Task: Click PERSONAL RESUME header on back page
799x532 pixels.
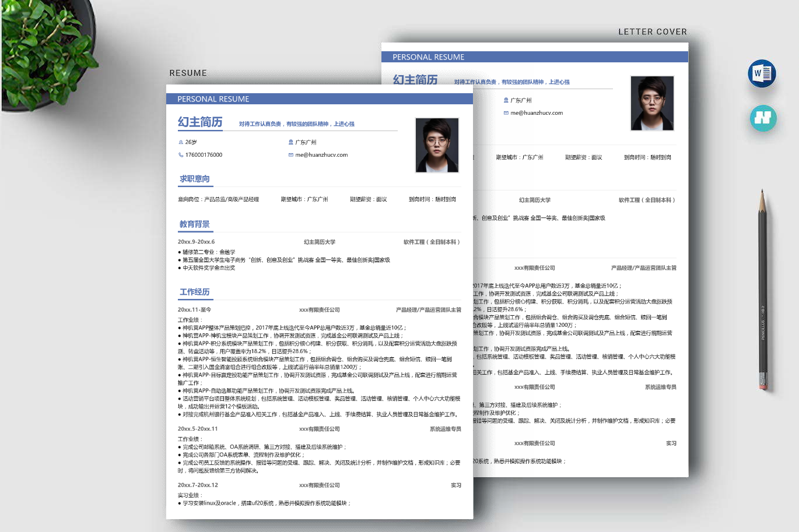Action: [x=429, y=57]
